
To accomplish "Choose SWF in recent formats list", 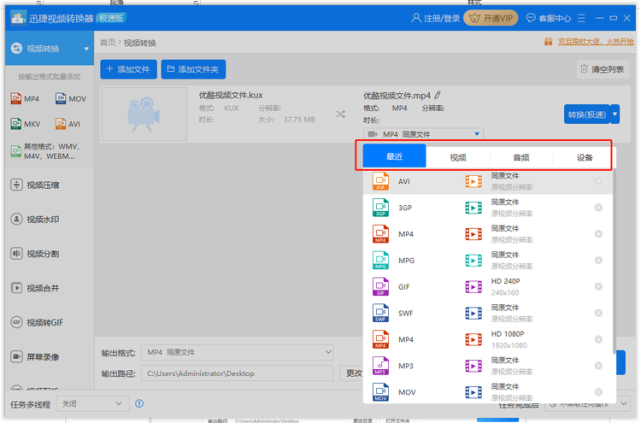I will pyautogui.click(x=488, y=313).
